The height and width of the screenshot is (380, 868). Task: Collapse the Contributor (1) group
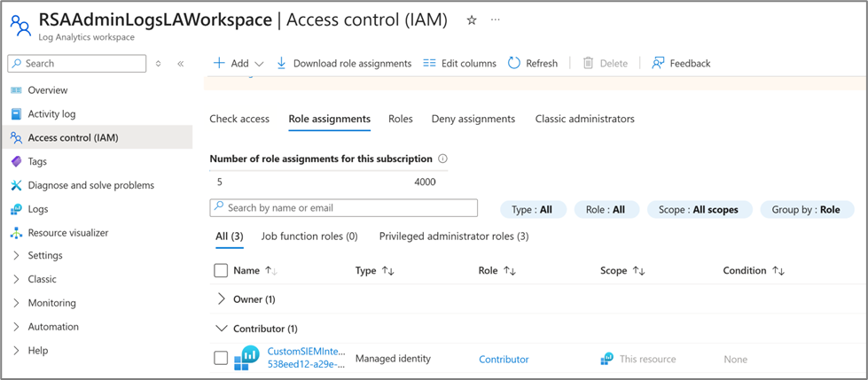click(x=222, y=329)
